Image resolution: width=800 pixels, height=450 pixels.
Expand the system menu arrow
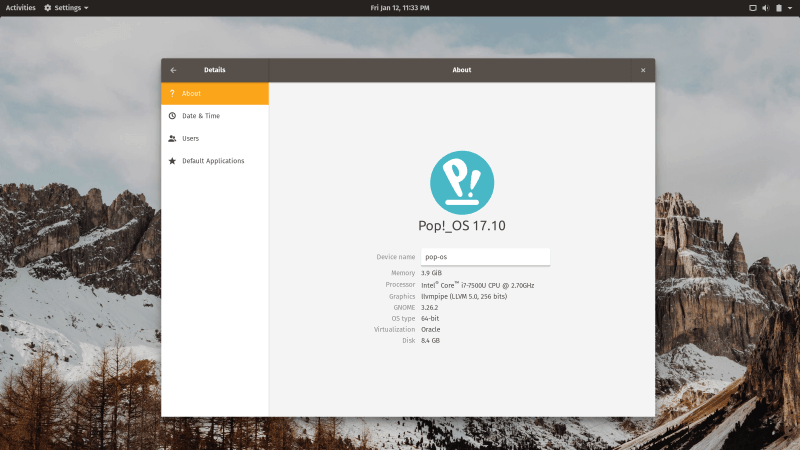pos(790,8)
